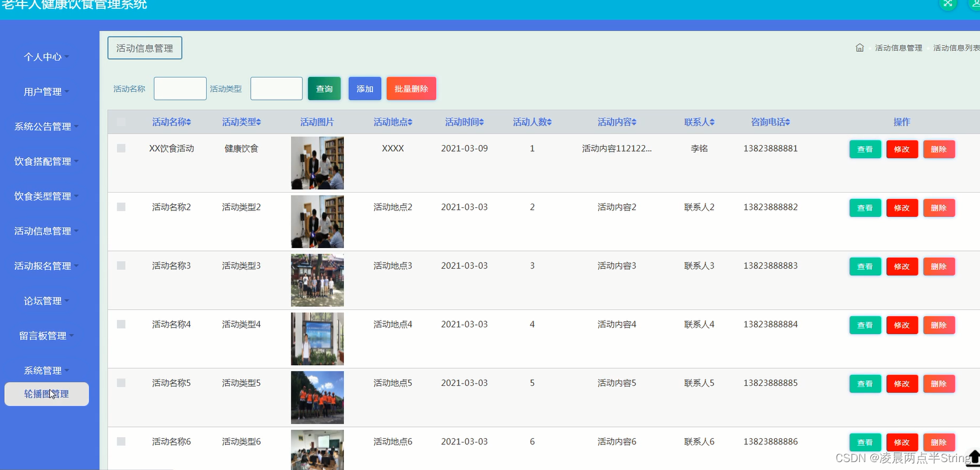Expand 用户管理 sidebar menu
The height and width of the screenshot is (470, 980).
pyautogui.click(x=46, y=91)
